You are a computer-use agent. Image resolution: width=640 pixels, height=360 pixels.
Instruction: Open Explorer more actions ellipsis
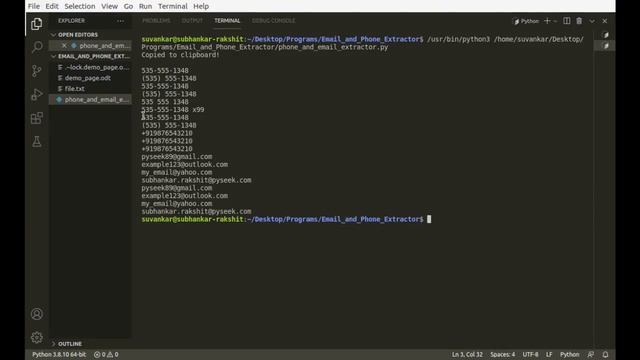pyautogui.click(x=120, y=21)
